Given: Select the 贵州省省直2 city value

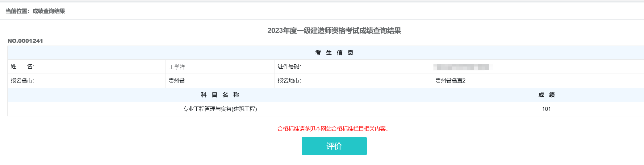Looking at the screenshot, I should click(x=450, y=81).
